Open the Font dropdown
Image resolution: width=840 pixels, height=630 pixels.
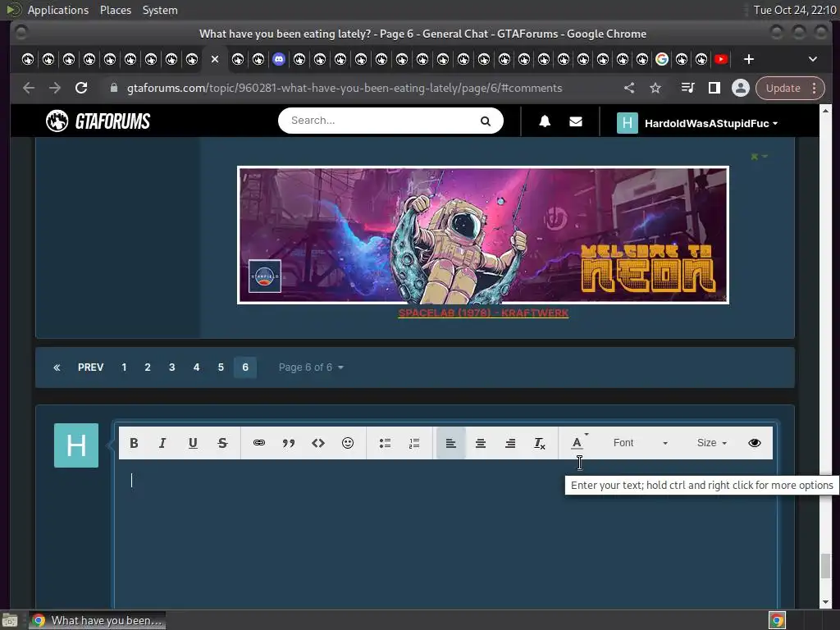(640, 443)
